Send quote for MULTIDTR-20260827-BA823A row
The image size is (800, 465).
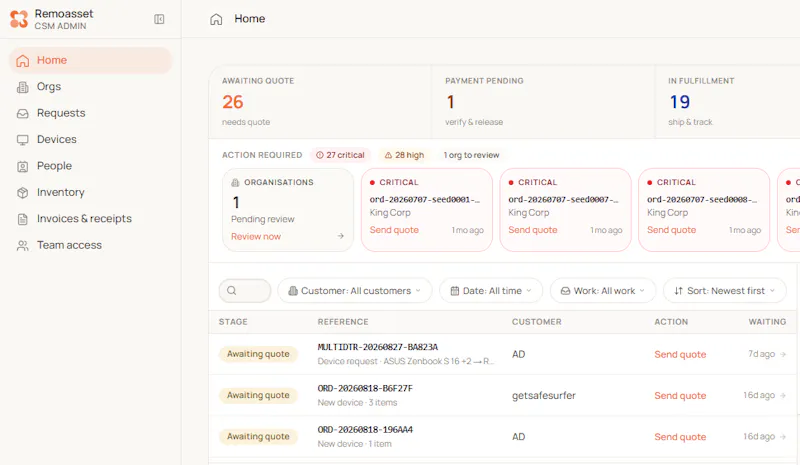680,354
